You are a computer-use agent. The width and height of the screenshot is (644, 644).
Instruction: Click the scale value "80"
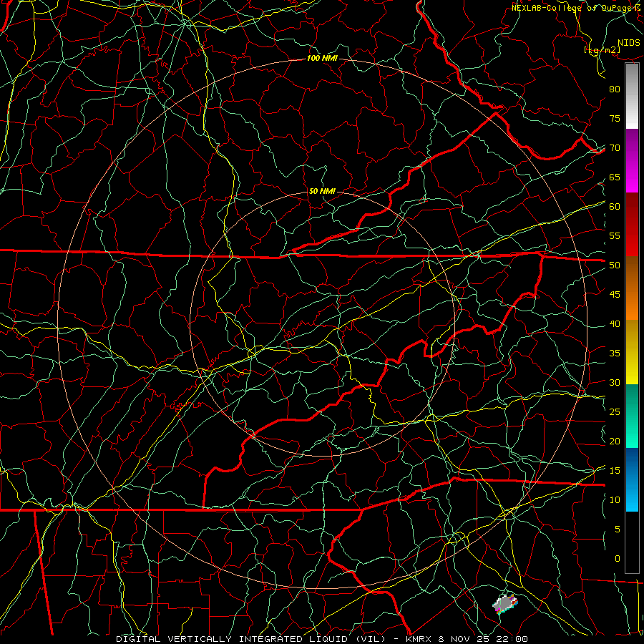click(x=615, y=89)
